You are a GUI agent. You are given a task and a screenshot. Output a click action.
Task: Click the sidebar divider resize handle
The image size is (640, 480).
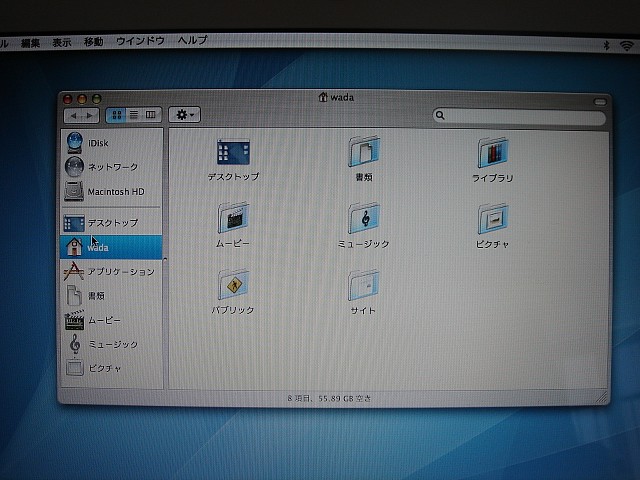165,258
